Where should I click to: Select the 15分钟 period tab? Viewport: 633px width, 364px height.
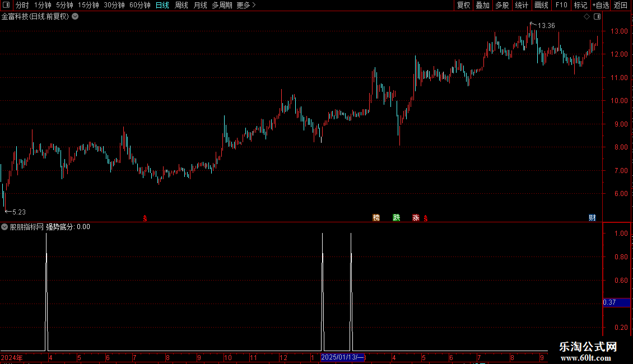89,5
